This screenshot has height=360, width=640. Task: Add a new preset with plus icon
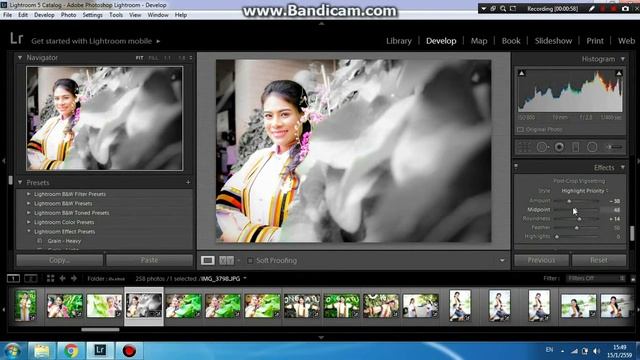tap(188, 182)
